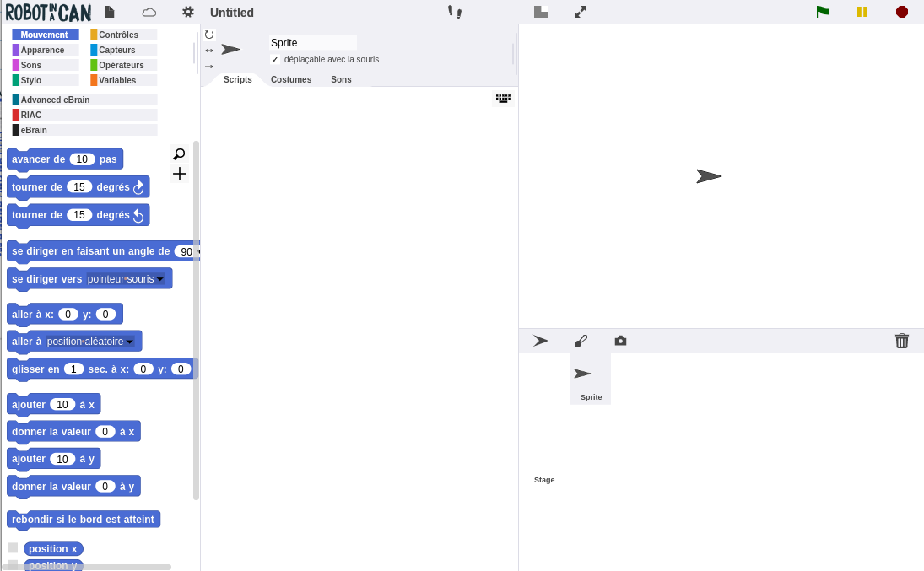Open the file document menu icon
Viewport: 924px width, 571px height.
pyautogui.click(x=110, y=12)
